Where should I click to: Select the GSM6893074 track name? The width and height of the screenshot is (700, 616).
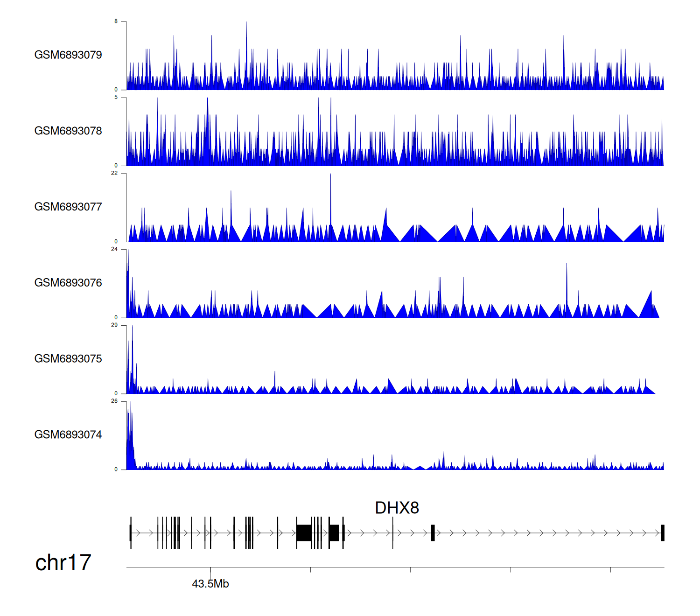(68, 435)
